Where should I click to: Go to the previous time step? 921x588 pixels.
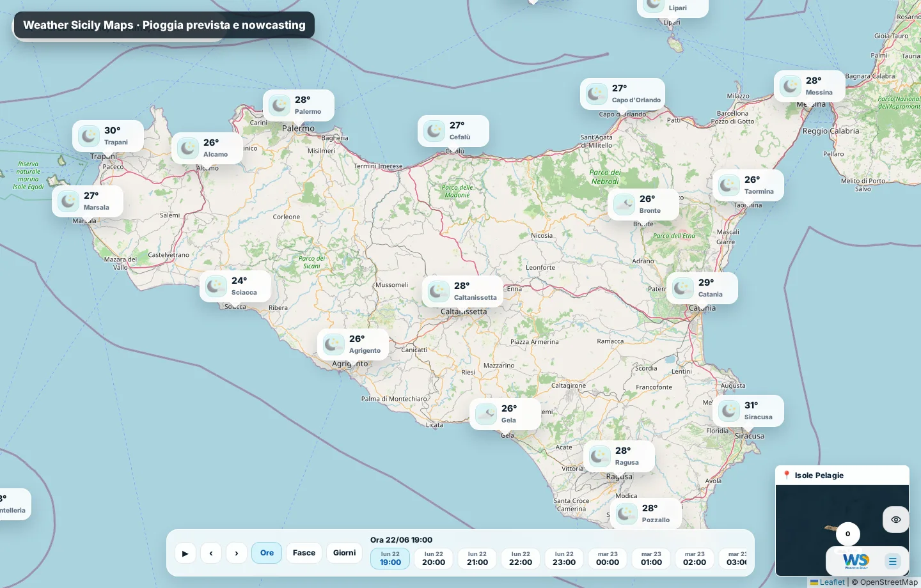211,553
